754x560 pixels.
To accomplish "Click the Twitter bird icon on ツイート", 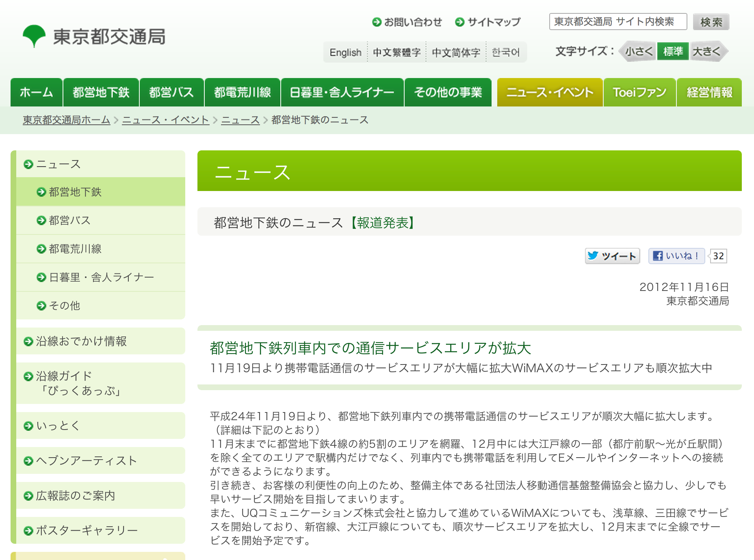I will 593,256.
